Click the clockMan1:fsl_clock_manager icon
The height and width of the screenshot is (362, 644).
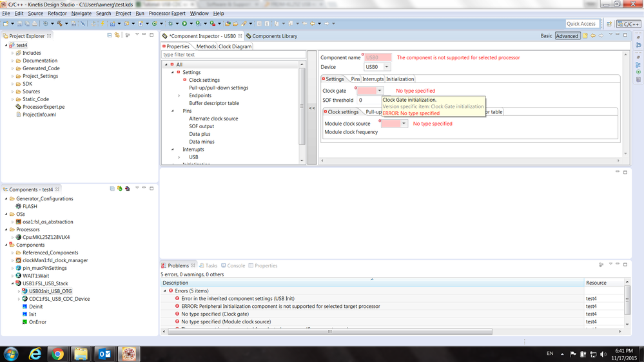(19, 260)
